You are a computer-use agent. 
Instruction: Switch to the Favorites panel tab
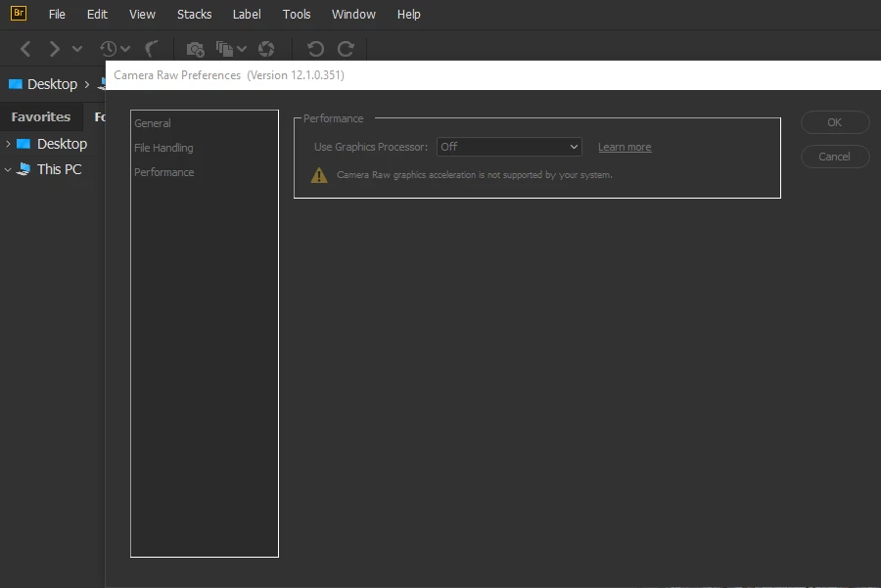coord(41,116)
